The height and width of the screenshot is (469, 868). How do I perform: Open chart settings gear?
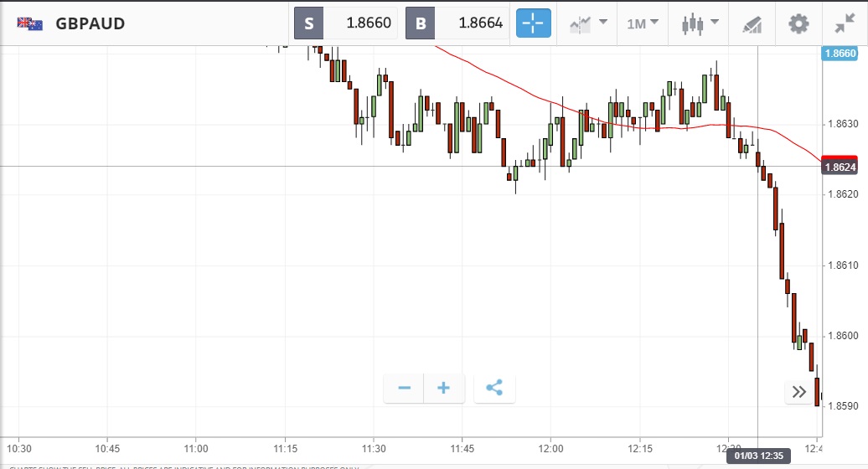798,23
